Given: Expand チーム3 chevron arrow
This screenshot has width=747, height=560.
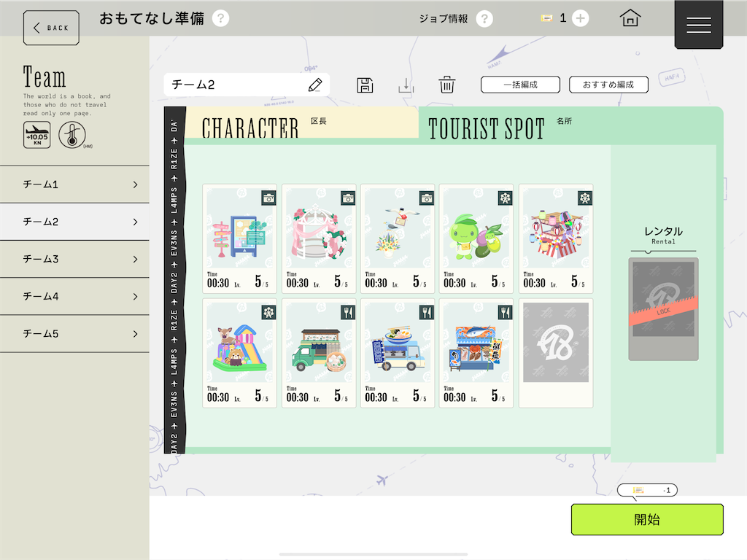Looking at the screenshot, I should (x=135, y=259).
